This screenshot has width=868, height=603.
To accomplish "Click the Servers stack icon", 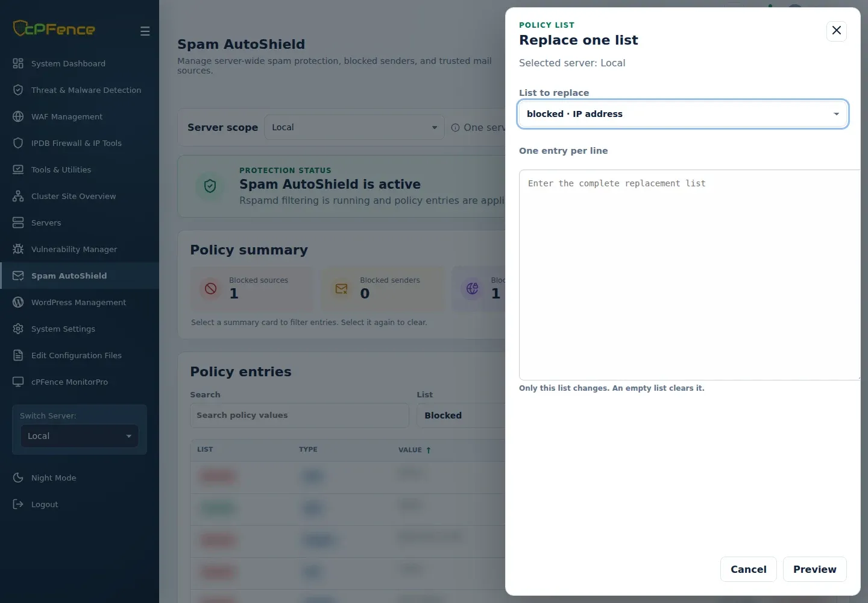I will click(x=18, y=223).
